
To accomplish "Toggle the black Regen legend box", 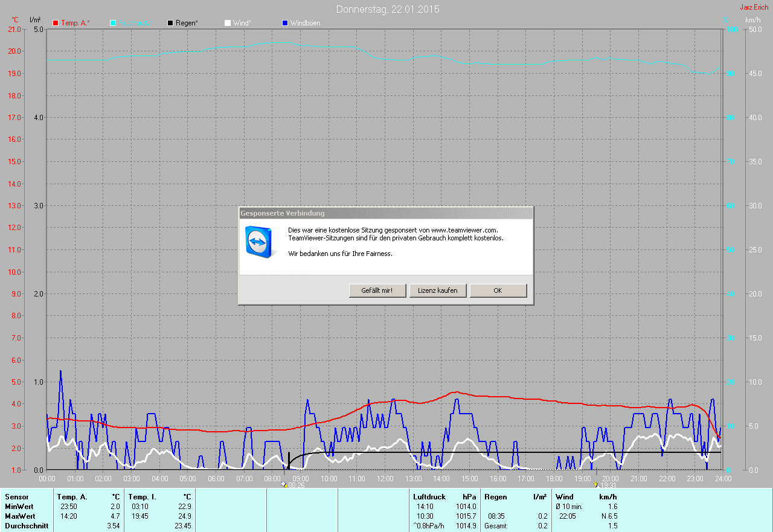I will coord(170,23).
